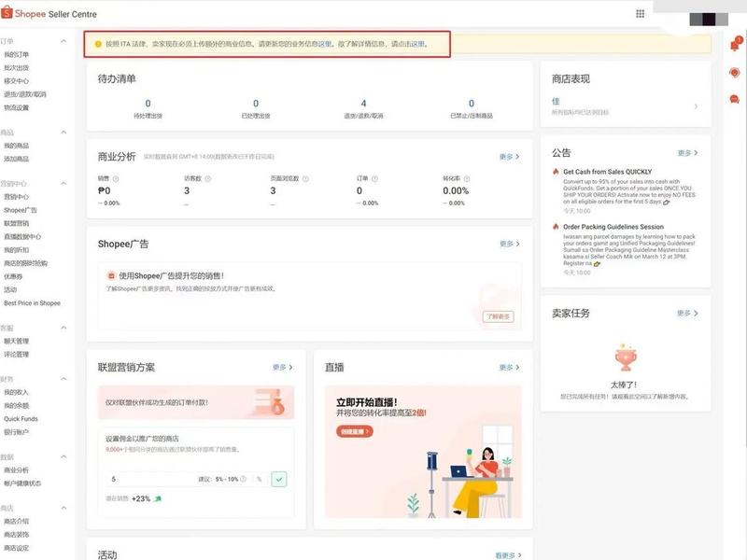Open 退货/退款/取消 in sidebar
The height and width of the screenshot is (560, 747).
coord(25,94)
